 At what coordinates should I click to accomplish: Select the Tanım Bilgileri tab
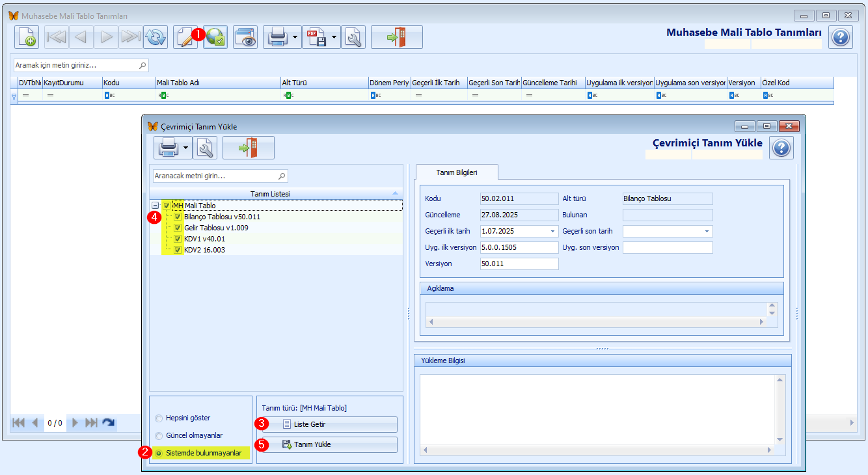point(457,172)
